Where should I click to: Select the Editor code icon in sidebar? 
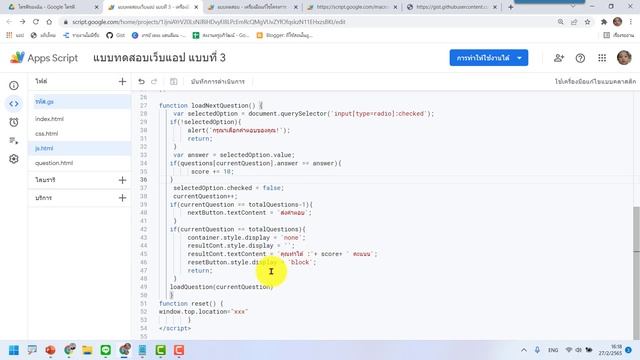point(14,104)
